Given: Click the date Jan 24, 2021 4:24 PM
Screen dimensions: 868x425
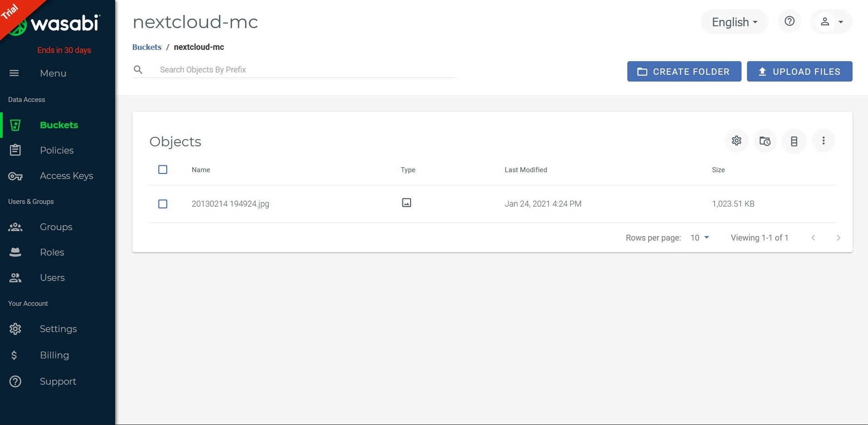Looking at the screenshot, I should tap(543, 204).
